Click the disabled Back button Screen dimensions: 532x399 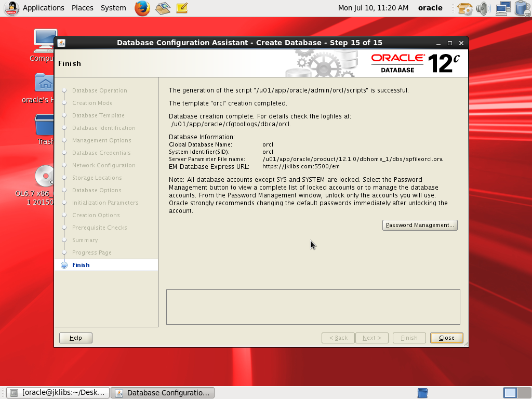tap(338, 338)
